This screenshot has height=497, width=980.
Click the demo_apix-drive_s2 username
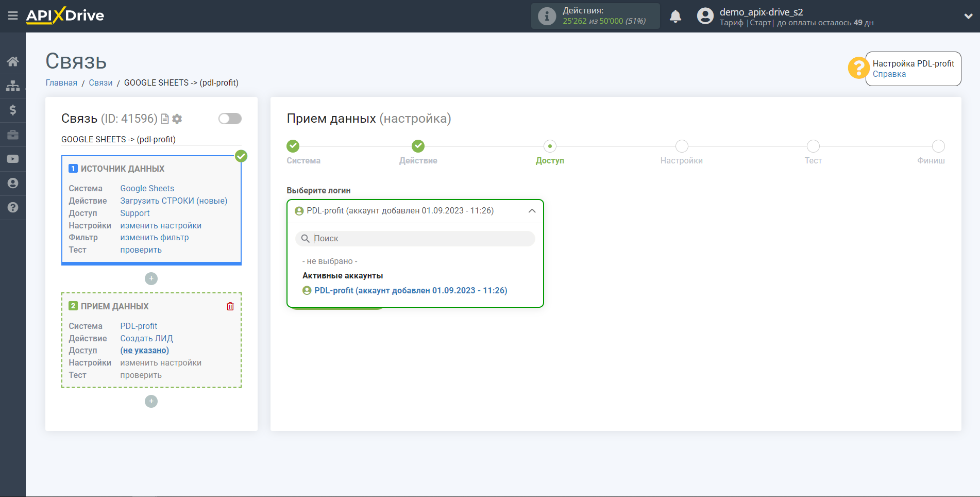761,12
